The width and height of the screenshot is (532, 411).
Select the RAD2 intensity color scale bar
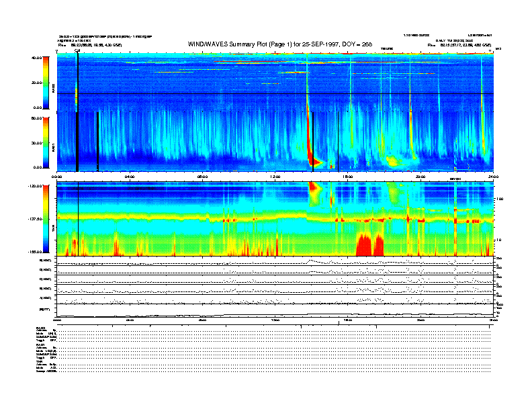tap(46, 83)
